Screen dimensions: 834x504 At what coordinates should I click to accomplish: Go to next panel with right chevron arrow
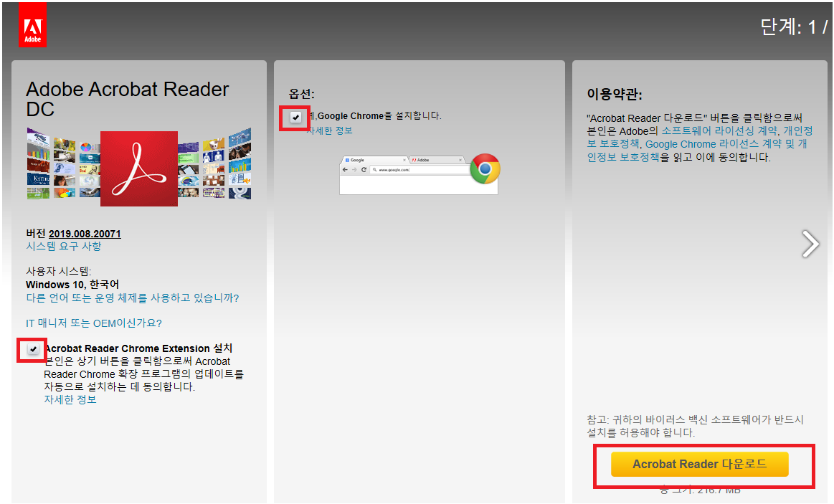coord(810,244)
